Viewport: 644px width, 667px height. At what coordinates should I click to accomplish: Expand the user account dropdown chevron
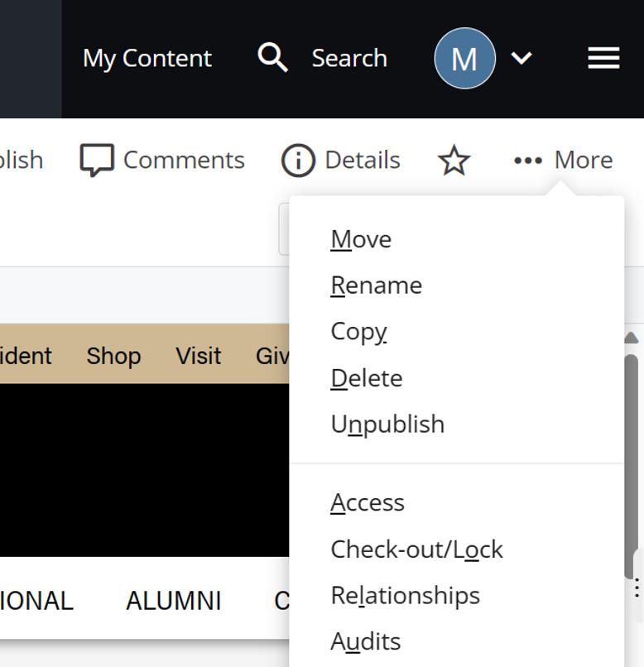click(521, 58)
